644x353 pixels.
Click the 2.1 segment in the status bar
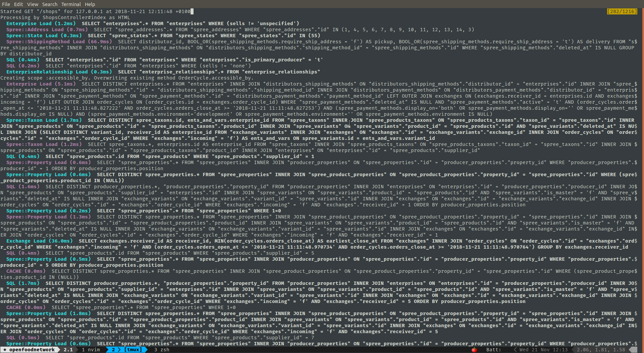pos(68,350)
